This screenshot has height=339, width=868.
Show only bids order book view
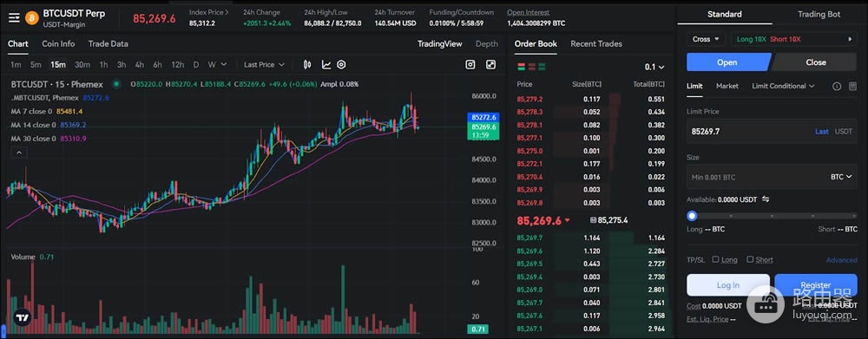[x=542, y=67]
